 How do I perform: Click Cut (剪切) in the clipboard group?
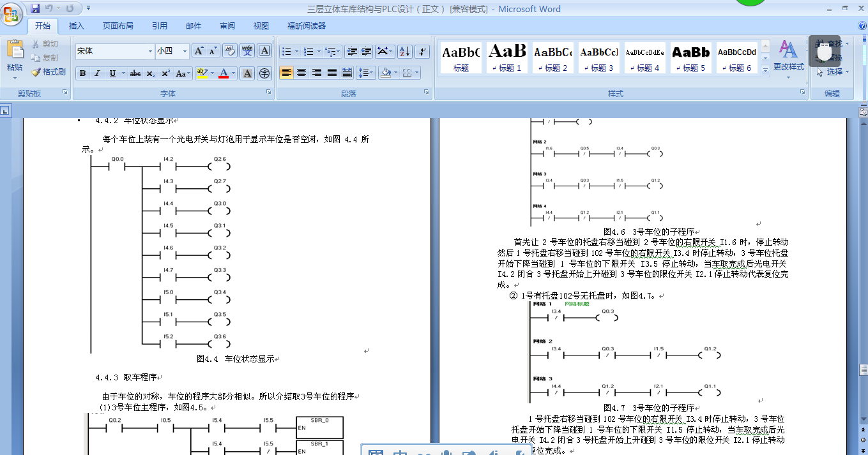pyautogui.click(x=45, y=43)
